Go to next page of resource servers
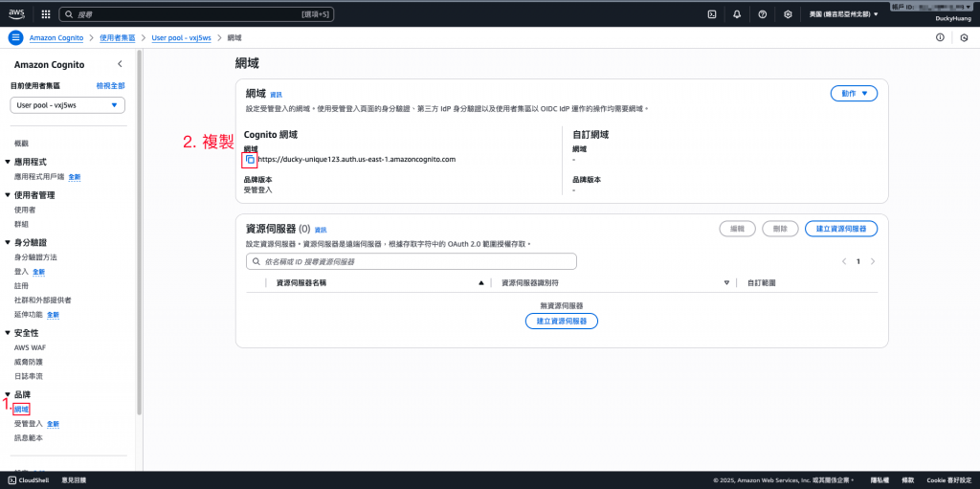The image size is (980, 489). coord(873,261)
